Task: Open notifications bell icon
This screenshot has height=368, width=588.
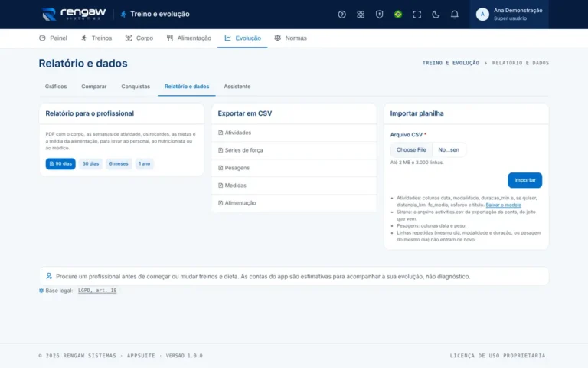Action: [454, 15]
